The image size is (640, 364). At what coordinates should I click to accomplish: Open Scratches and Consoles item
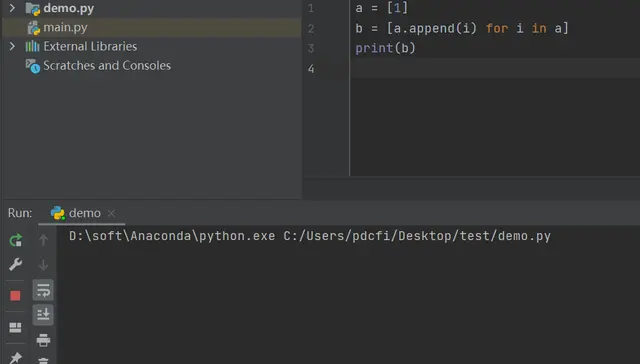pos(107,65)
